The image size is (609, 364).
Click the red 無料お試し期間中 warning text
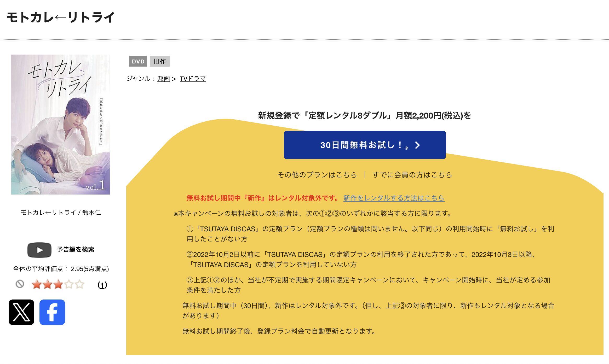click(263, 198)
